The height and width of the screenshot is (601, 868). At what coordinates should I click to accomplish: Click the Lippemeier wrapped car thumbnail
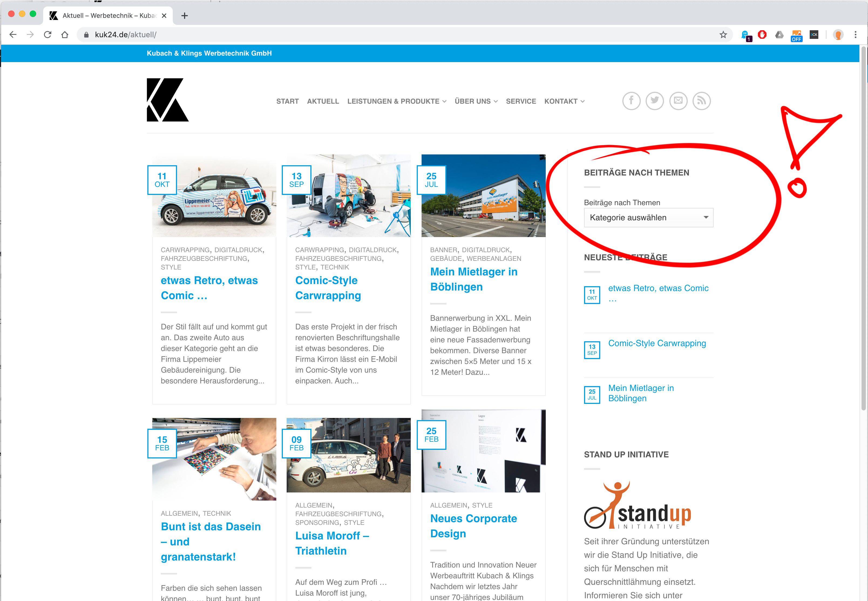point(214,195)
